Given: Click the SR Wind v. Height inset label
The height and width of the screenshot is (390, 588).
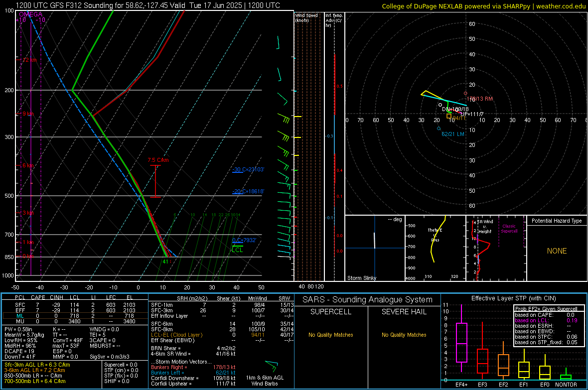Looking at the screenshot, I should pos(485,227).
